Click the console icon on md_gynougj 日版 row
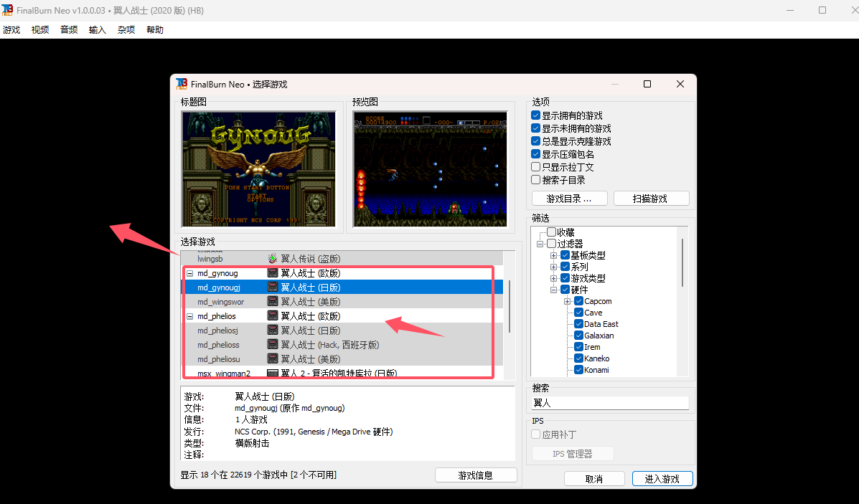 [x=272, y=287]
